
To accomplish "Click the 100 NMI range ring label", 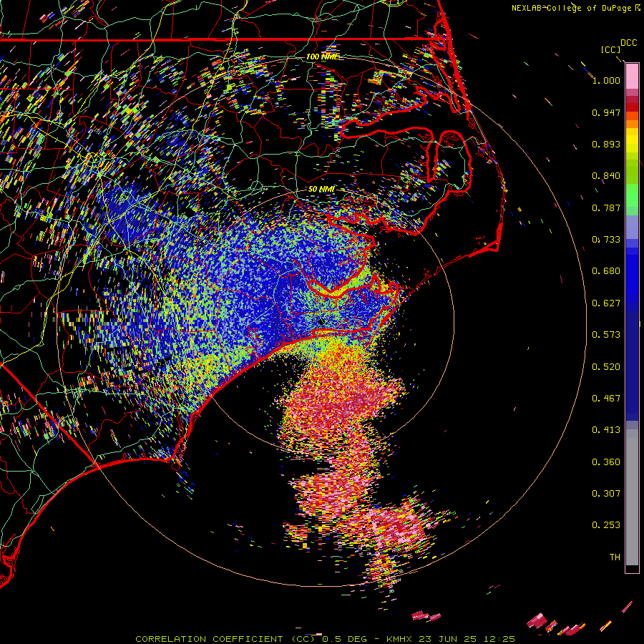I will (x=322, y=57).
